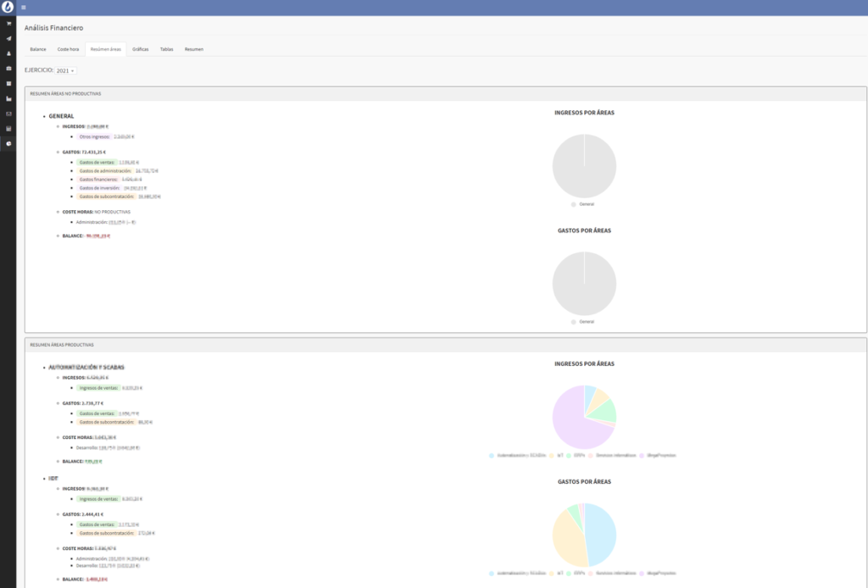The width and height of the screenshot is (868, 588).
Task: Open the Tablas tab
Action: point(166,49)
